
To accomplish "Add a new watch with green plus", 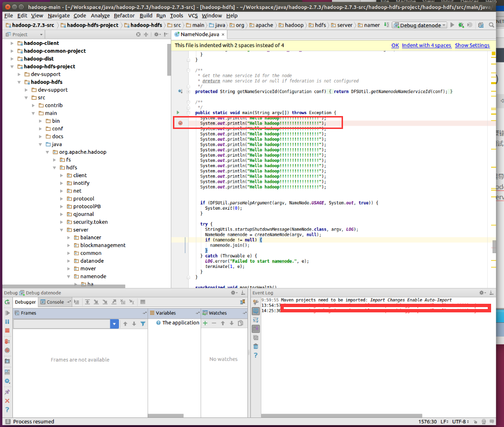I will tap(205, 323).
